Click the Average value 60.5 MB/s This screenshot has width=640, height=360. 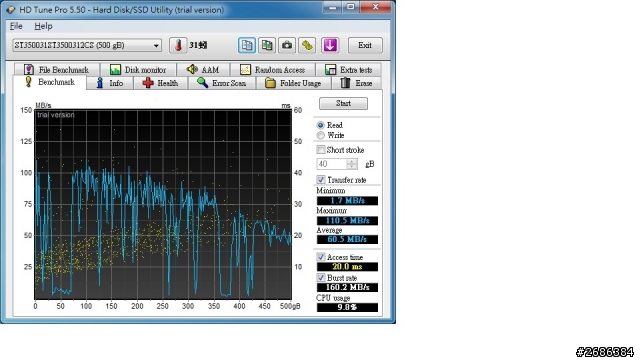tap(347, 239)
